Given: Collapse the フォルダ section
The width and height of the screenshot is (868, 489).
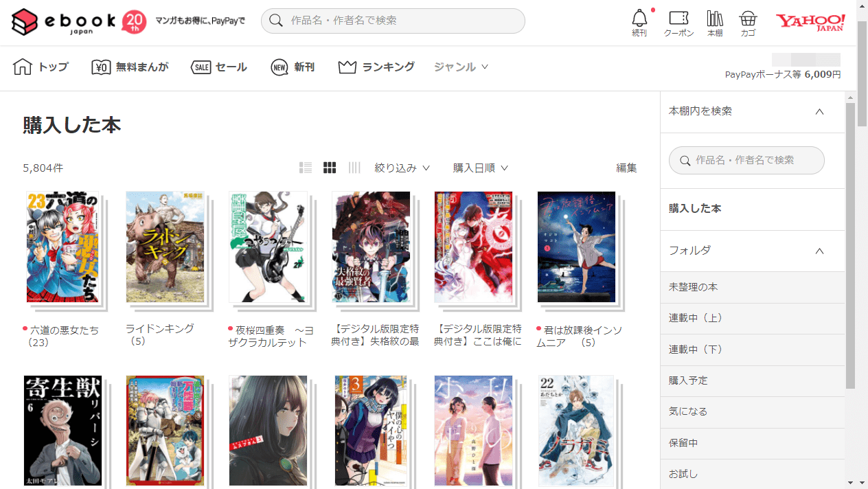Looking at the screenshot, I should [x=819, y=251].
